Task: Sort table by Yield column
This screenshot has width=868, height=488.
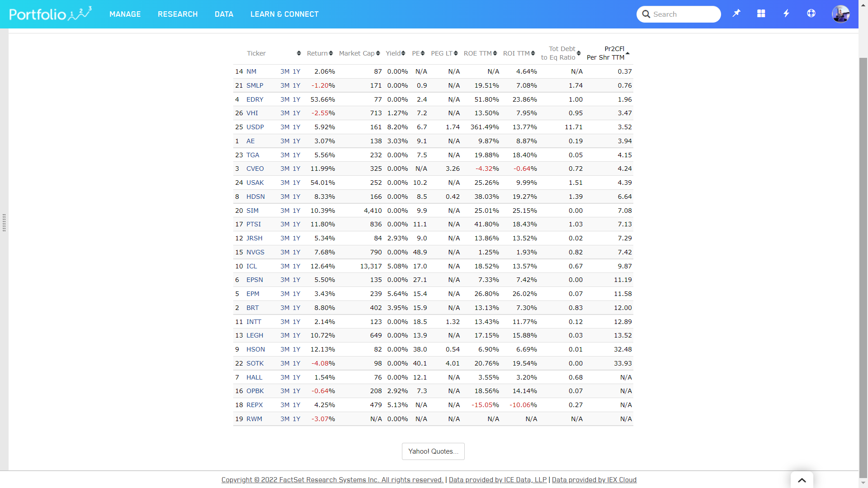Action: tap(395, 53)
